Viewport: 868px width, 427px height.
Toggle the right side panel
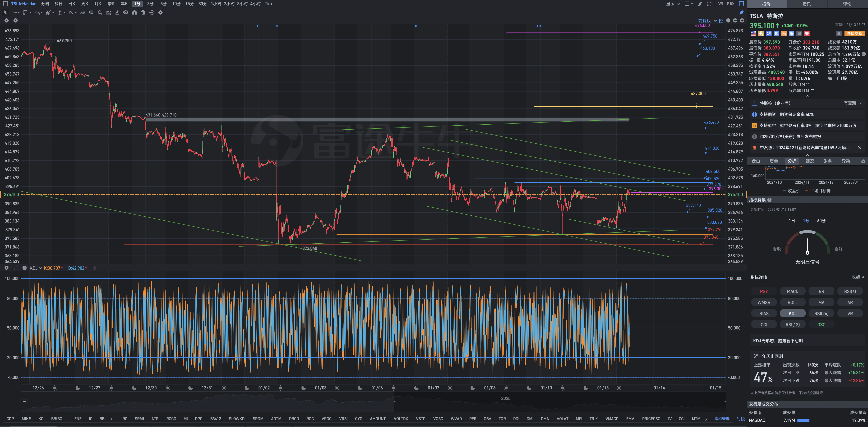point(742,4)
